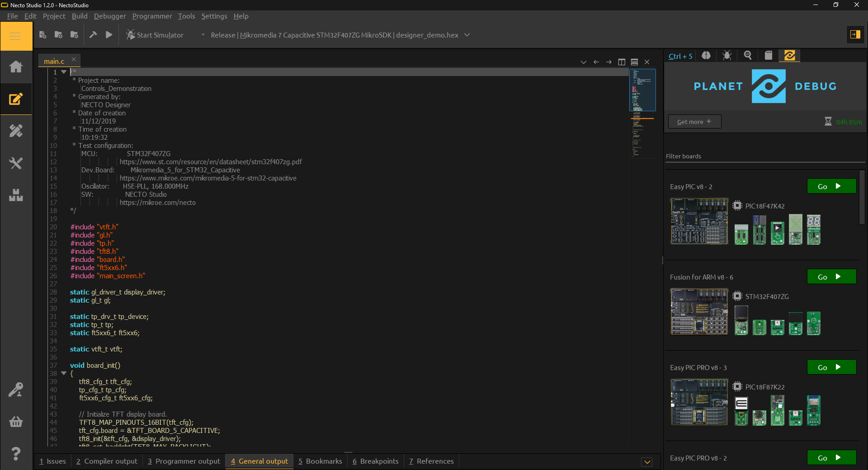Collapse the board_init fold at line 38

[x=64, y=373]
